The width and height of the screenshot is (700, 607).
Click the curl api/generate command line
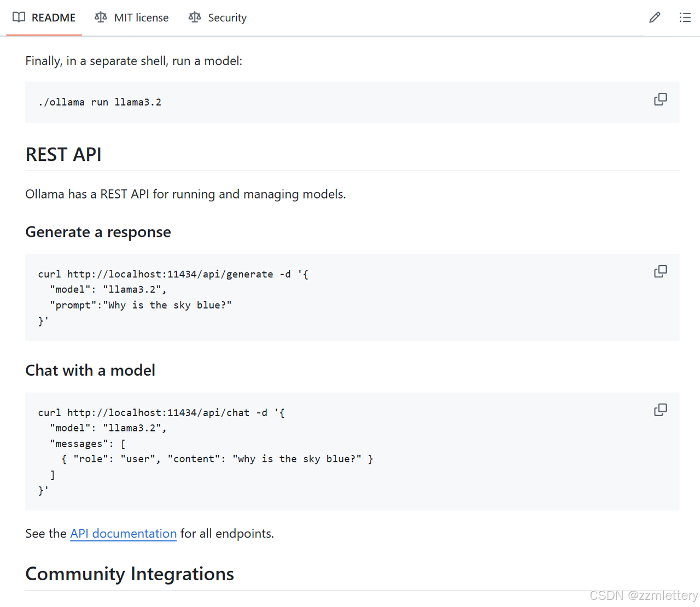click(x=173, y=274)
